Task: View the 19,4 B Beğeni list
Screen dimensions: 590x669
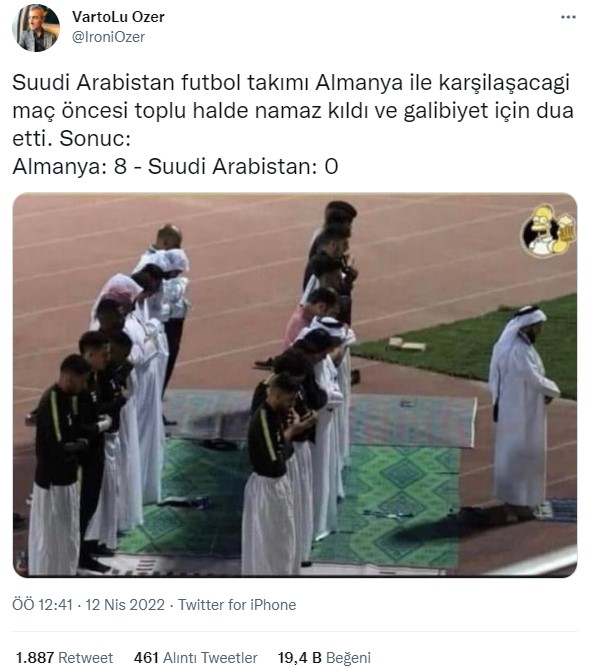Action: coord(325,657)
